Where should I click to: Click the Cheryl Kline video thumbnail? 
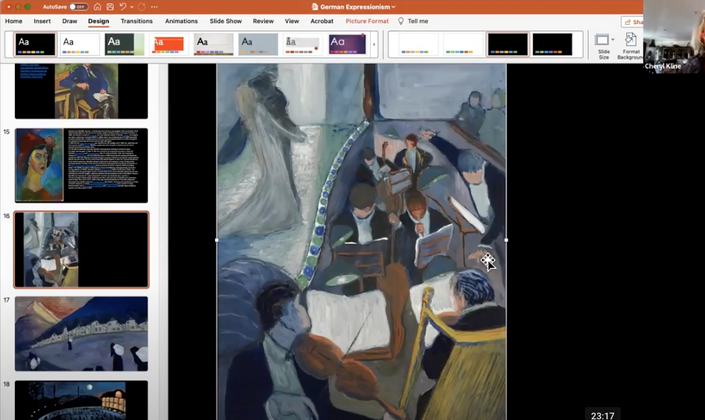[x=674, y=36]
